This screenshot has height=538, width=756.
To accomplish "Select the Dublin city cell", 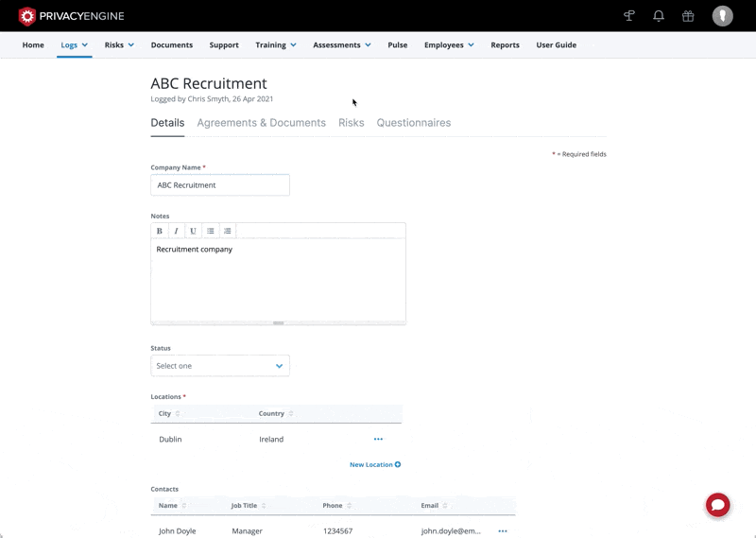I will click(x=170, y=439).
